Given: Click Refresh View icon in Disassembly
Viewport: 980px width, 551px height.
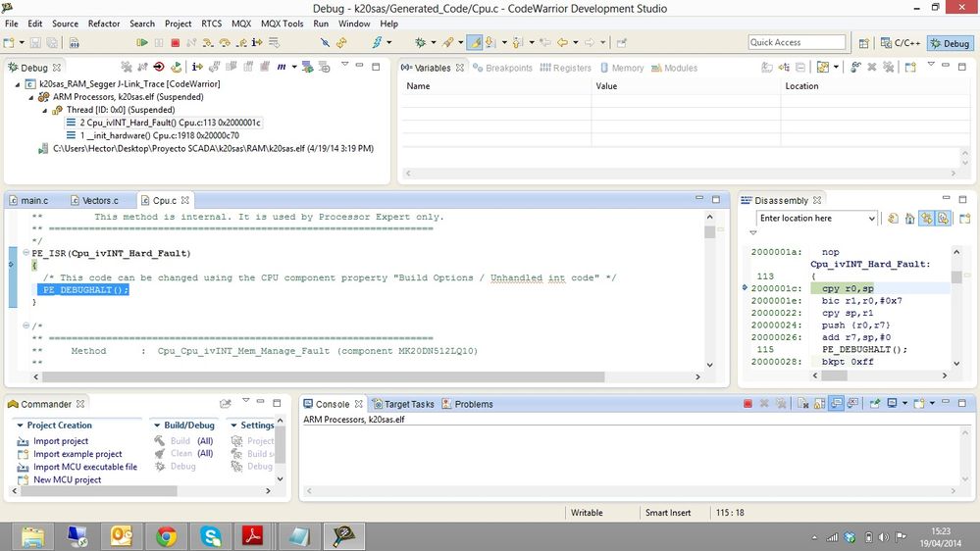Looking at the screenshot, I should point(893,218).
